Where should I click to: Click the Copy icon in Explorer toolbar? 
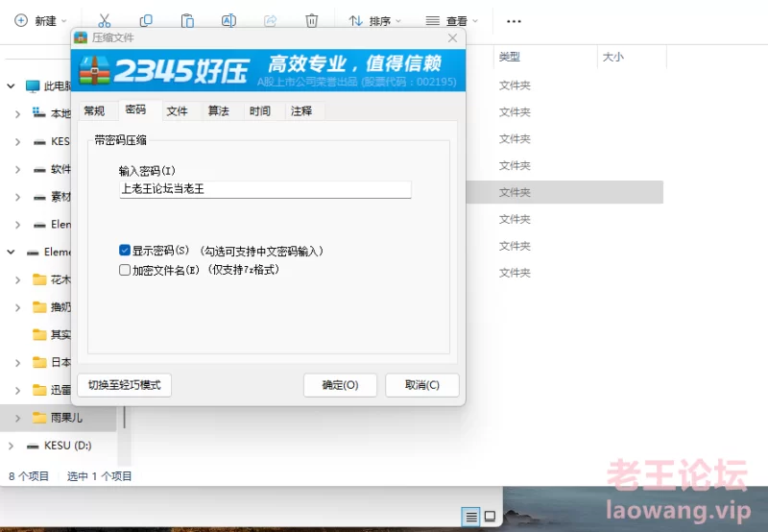(x=146, y=20)
